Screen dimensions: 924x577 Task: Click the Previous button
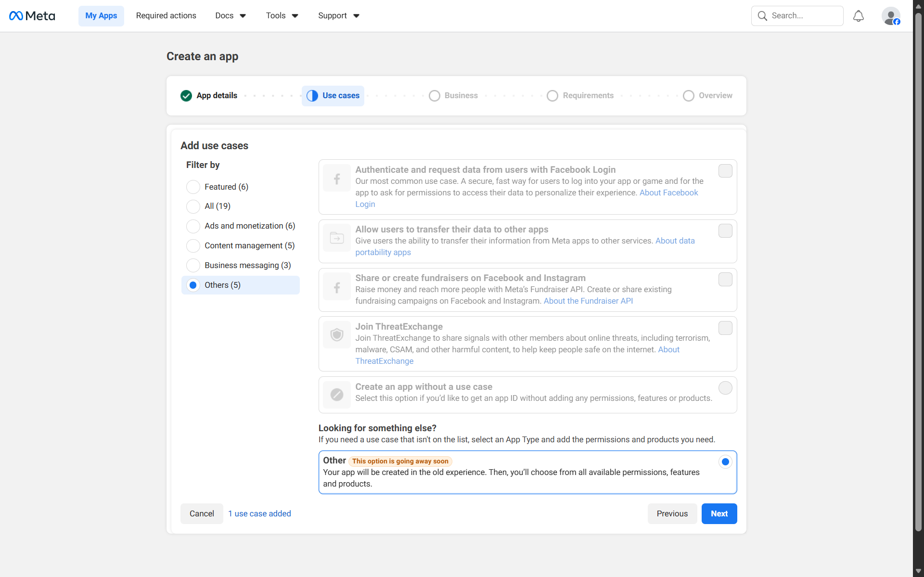tap(672, 514)
